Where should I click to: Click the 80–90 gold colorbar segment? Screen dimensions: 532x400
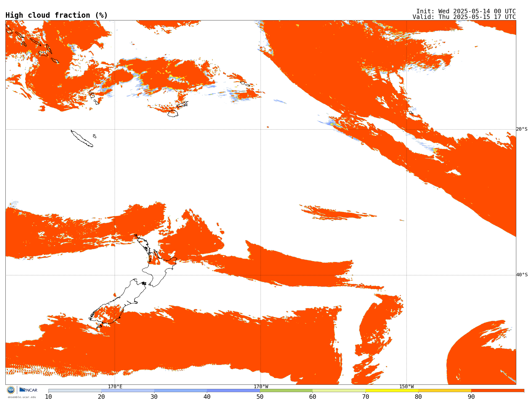pos(445,391)
